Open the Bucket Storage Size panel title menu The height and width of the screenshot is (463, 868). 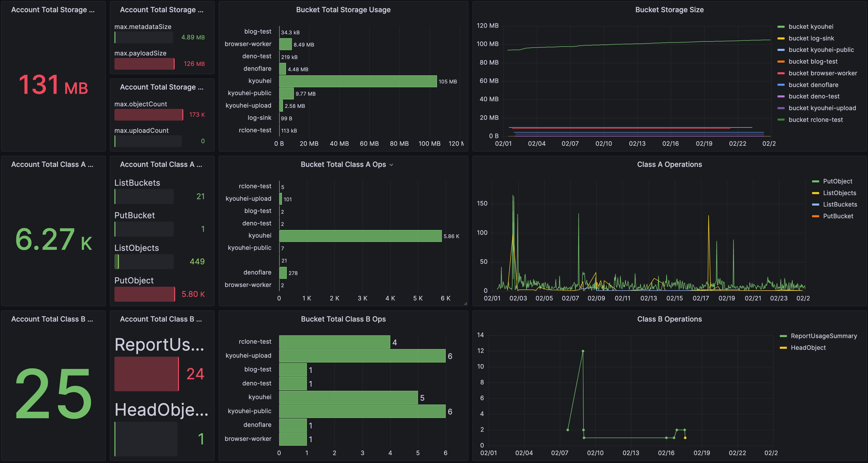(669, 10)
